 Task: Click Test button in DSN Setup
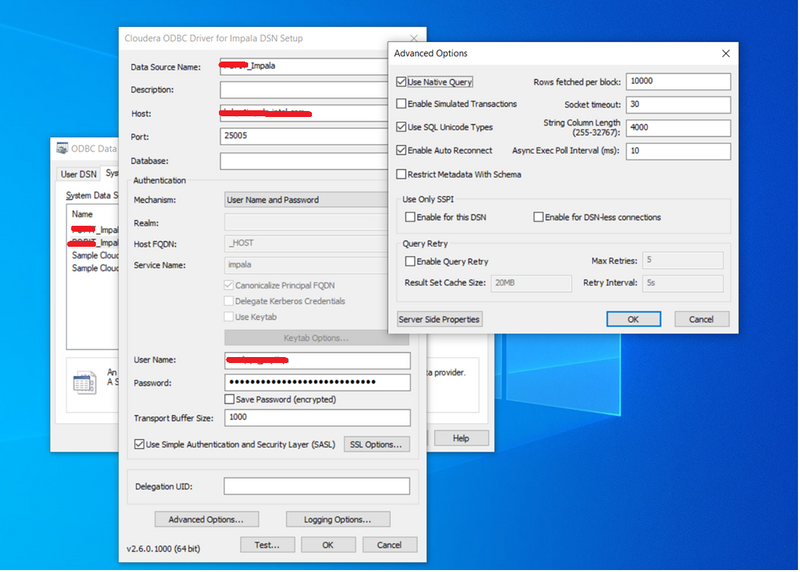(267, 545)
